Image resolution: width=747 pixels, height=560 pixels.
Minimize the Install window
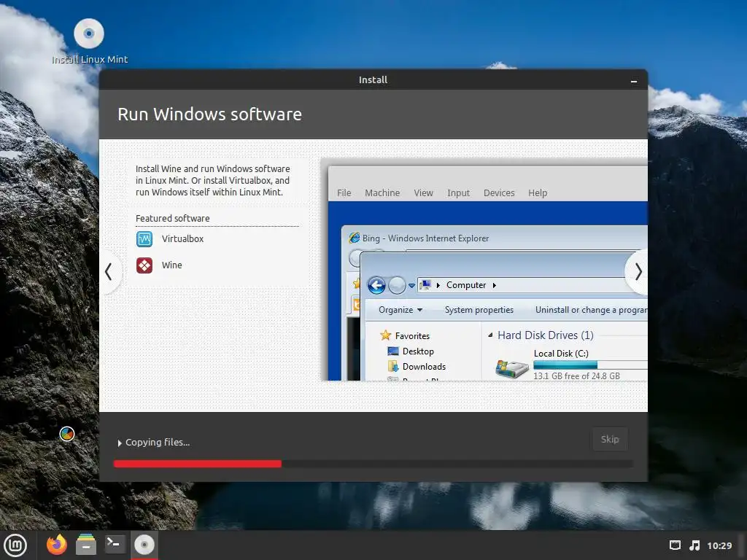click(634, 81)
